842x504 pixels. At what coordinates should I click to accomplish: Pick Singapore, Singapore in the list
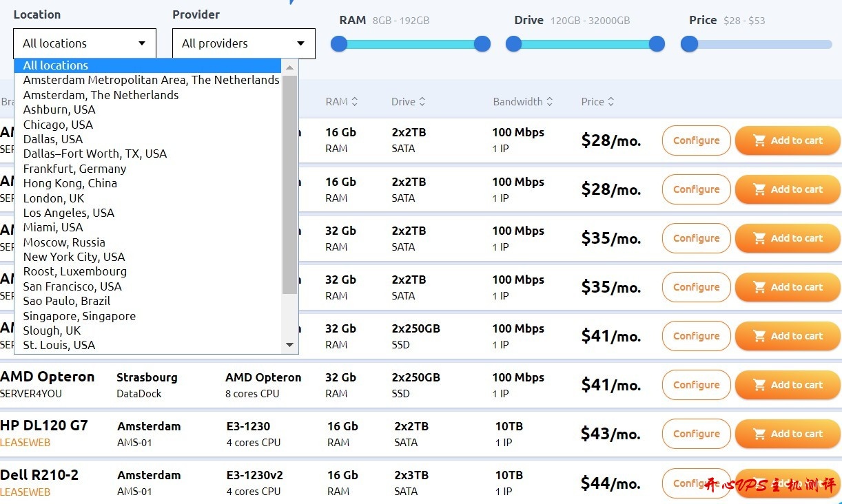point(79,316)
